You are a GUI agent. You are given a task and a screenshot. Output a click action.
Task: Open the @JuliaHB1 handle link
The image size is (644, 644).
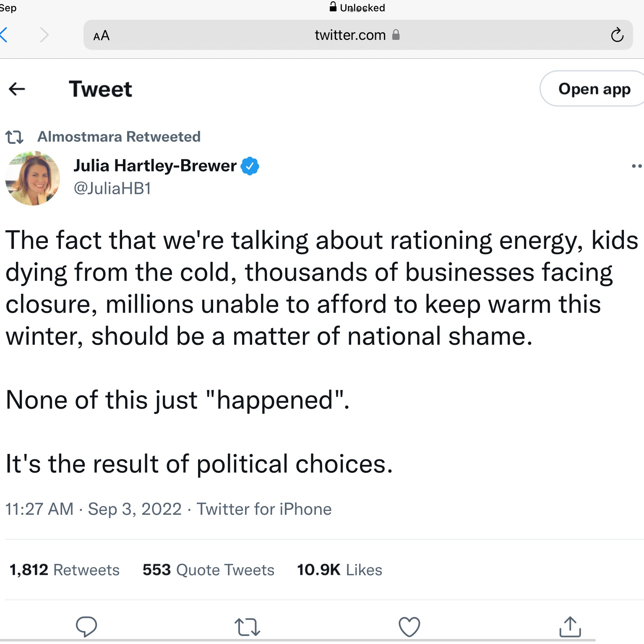[112, 188]
